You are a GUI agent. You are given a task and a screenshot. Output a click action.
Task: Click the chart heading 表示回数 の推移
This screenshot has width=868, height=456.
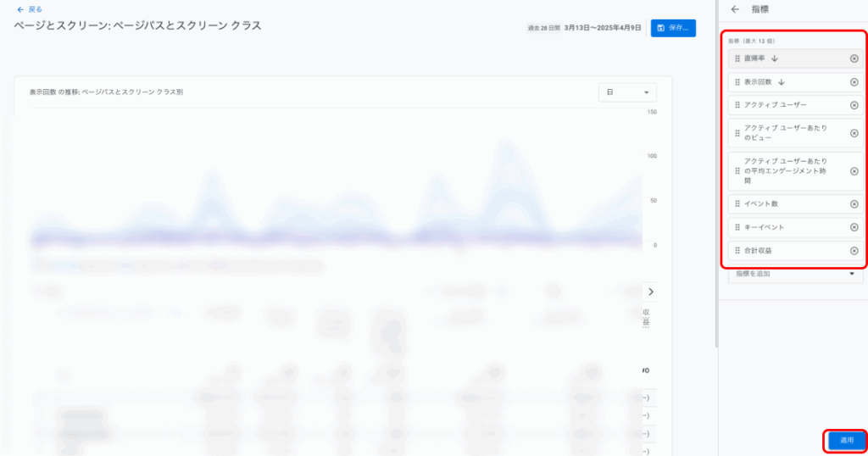pyautogui.click(x=106, y=92)
